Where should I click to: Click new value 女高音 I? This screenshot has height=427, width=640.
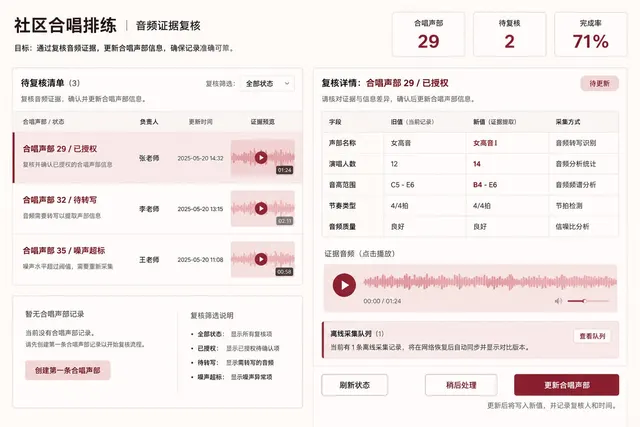(x=485, y=143)
